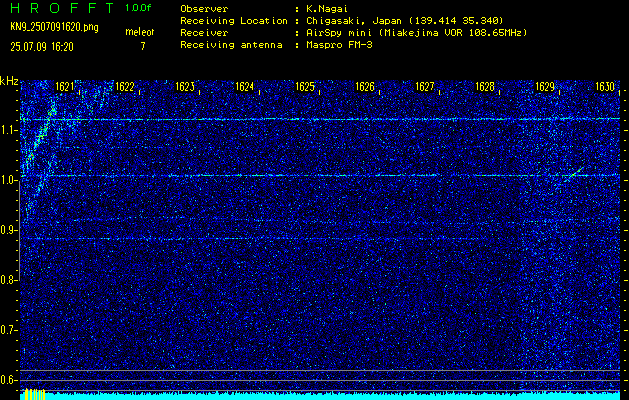Select the observer name K.Nagai

(x=327, y=8)
